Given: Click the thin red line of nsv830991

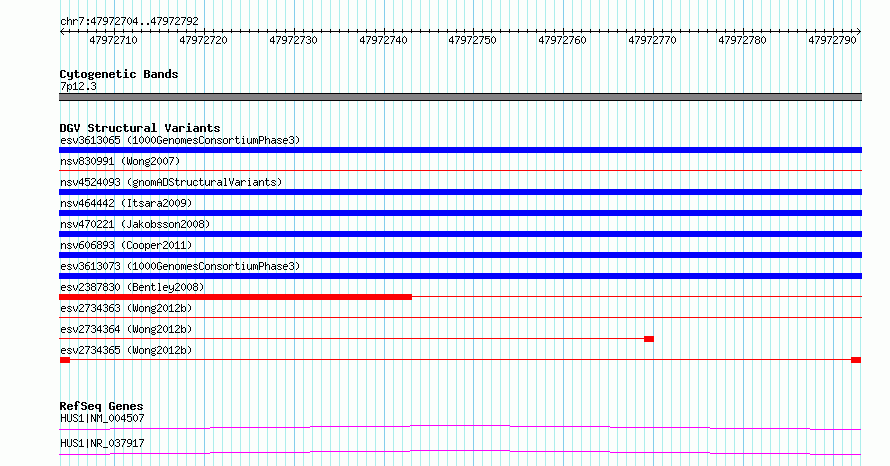Looking at the screenshot, I should (x=460, y=170).
